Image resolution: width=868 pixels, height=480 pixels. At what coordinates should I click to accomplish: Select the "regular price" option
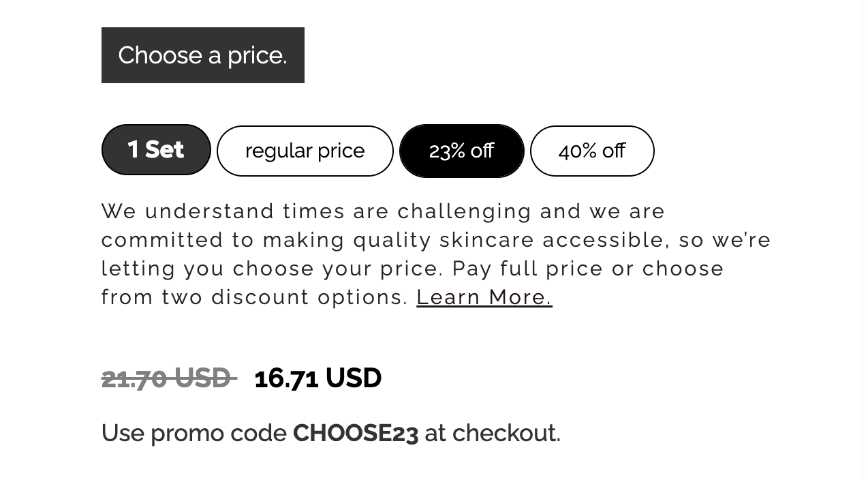(305, 151)
